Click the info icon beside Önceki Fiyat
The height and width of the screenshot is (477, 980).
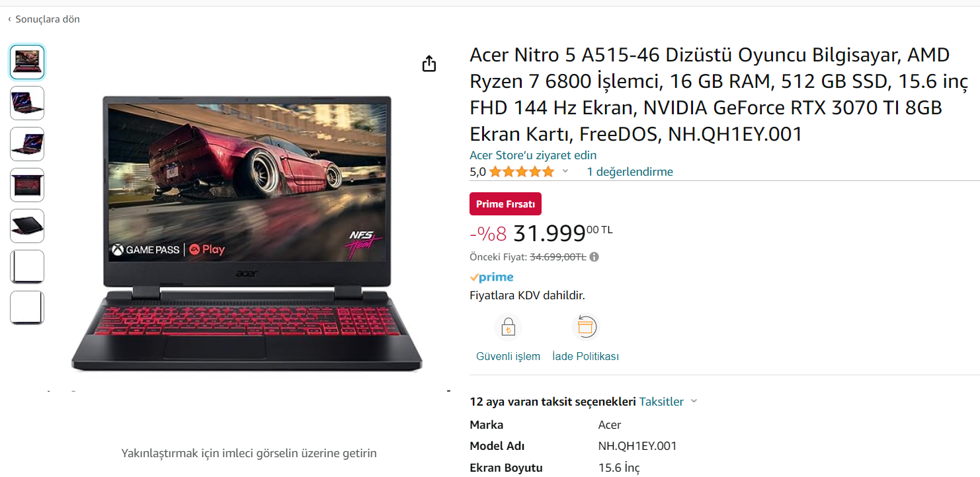(x=594, y=257)
